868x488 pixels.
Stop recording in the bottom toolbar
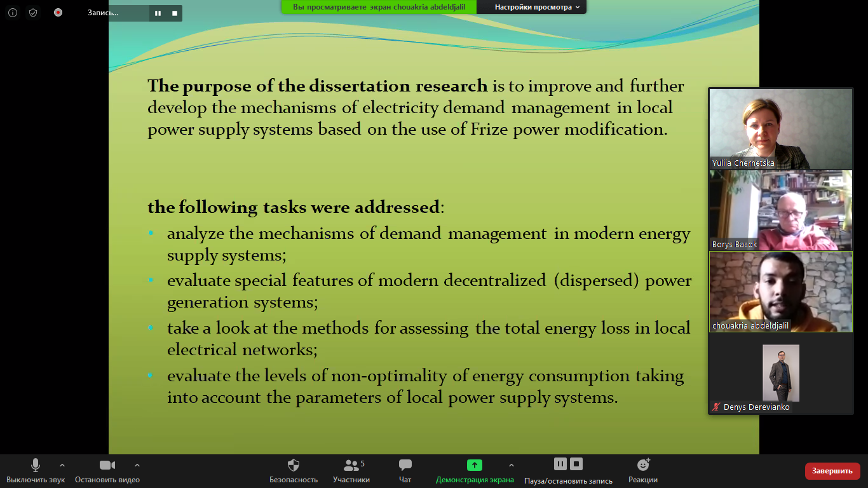pyautogui.click(x=576, y=464)
